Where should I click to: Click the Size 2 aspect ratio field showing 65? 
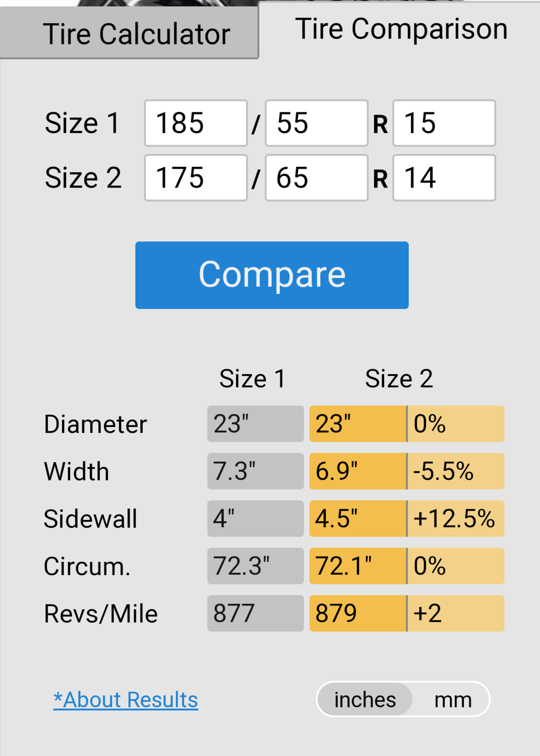317,177
